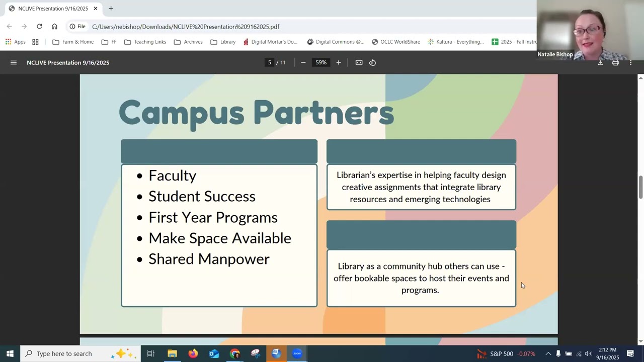The width and height of the screenshot is (644, 362).
Task: Open the Library bookmark folder
Action: pyautogui.click(x=223, y=42)
